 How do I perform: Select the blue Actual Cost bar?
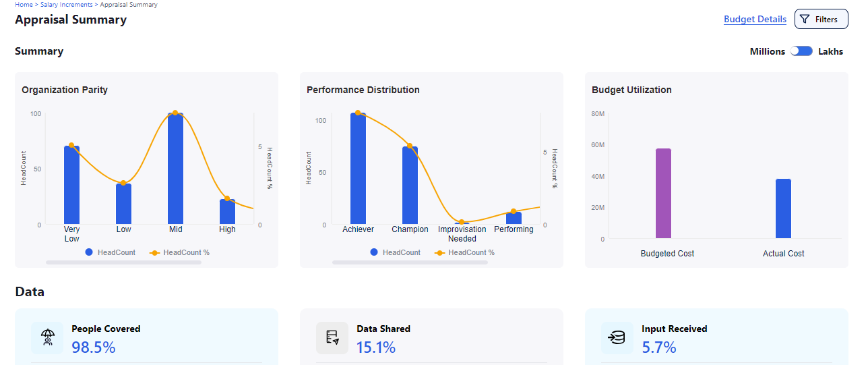pyautogui.click(x=783, y=208)
